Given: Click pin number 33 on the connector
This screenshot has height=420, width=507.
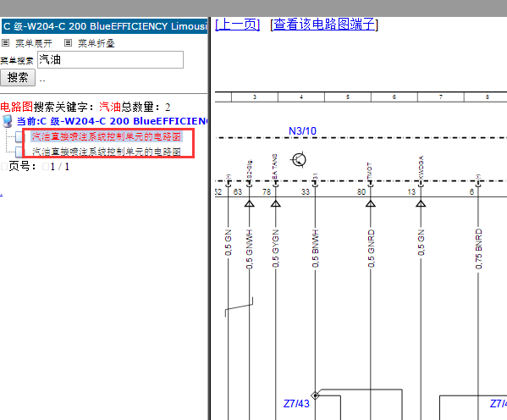Looking at the screenshot, I should pos(306,192).
